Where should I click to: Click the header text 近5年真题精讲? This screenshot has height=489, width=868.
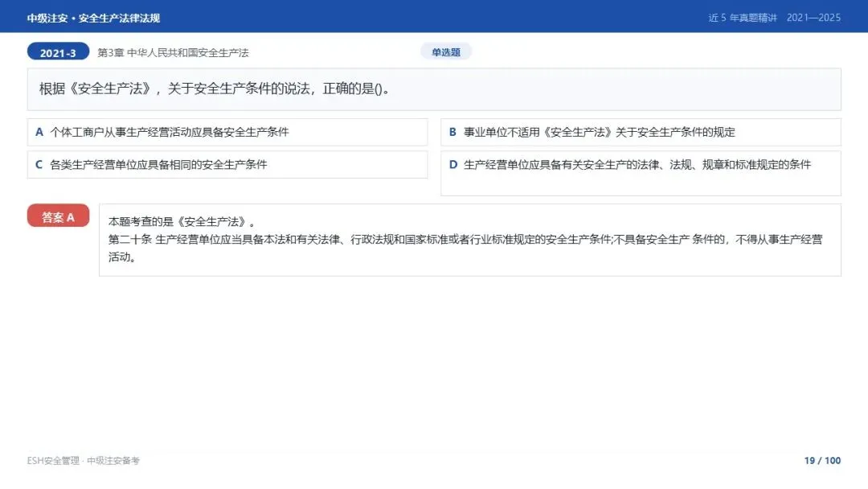[x=743, y=18]
